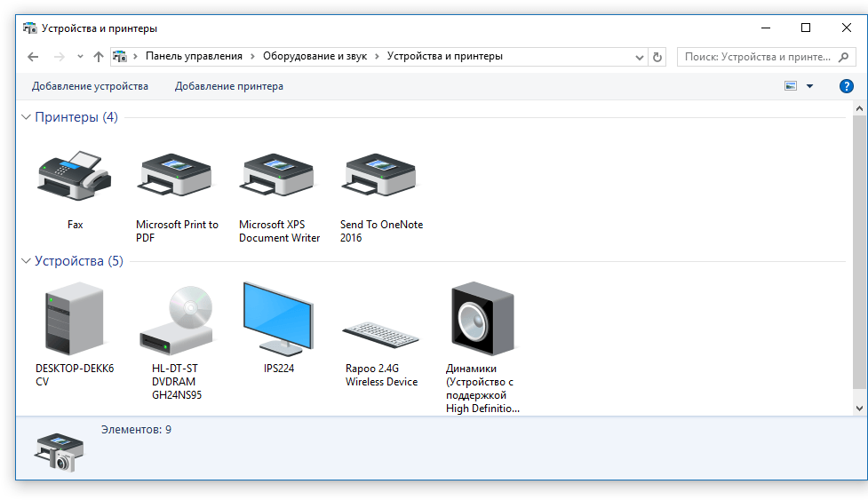Collapse the Устройства group

26,261
